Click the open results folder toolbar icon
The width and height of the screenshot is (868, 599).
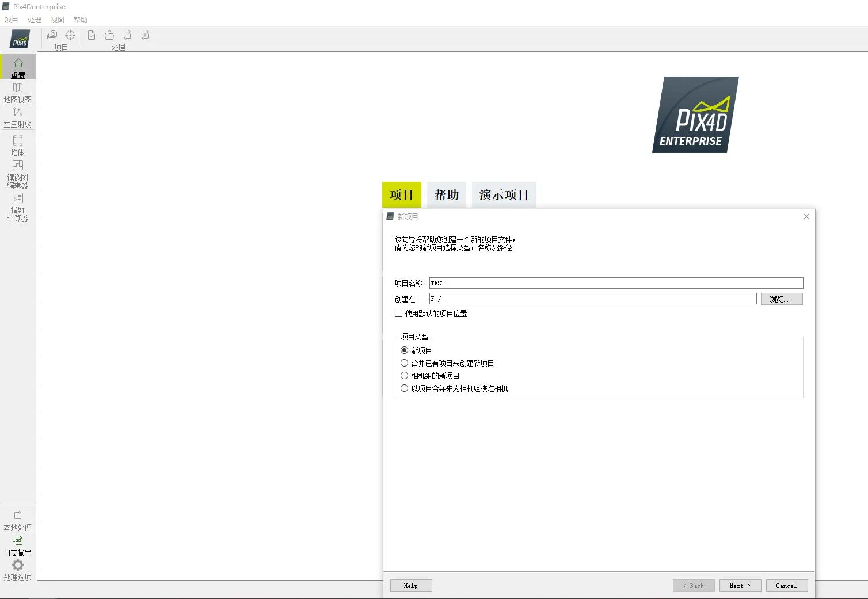click(109, 35)
